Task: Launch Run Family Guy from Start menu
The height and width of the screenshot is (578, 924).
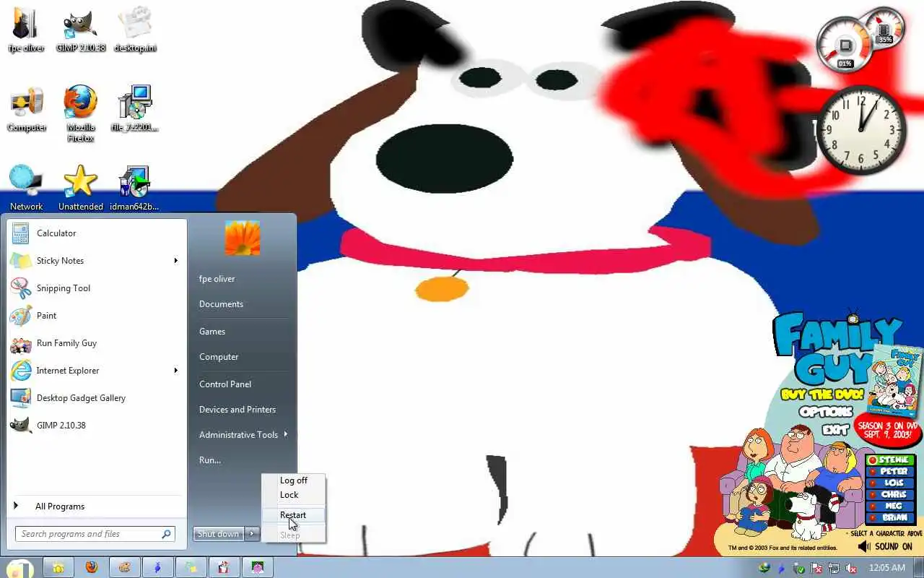Action: [x=96, y=343]
